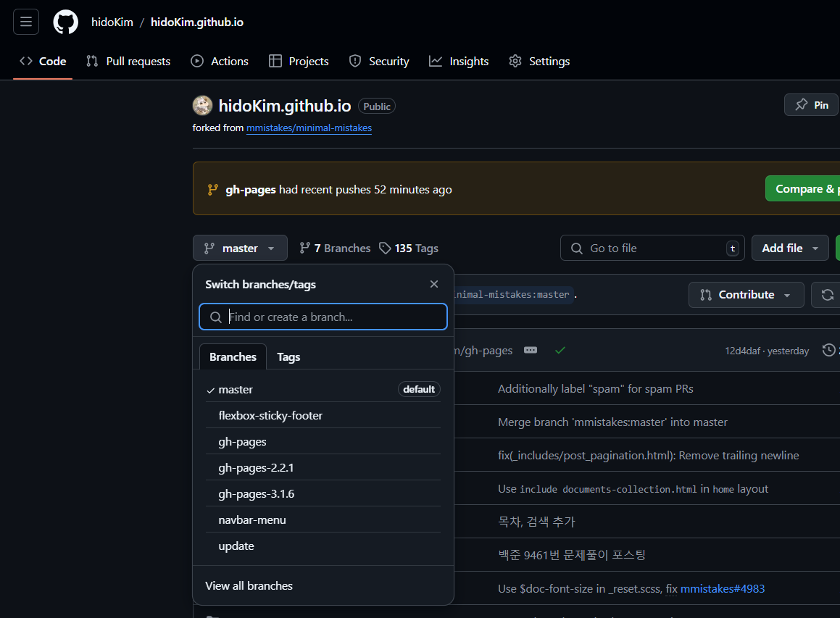The height and width of the screenshot is (618, 840).
Task: Open commit history clock icon
Action: coord(828,350)
